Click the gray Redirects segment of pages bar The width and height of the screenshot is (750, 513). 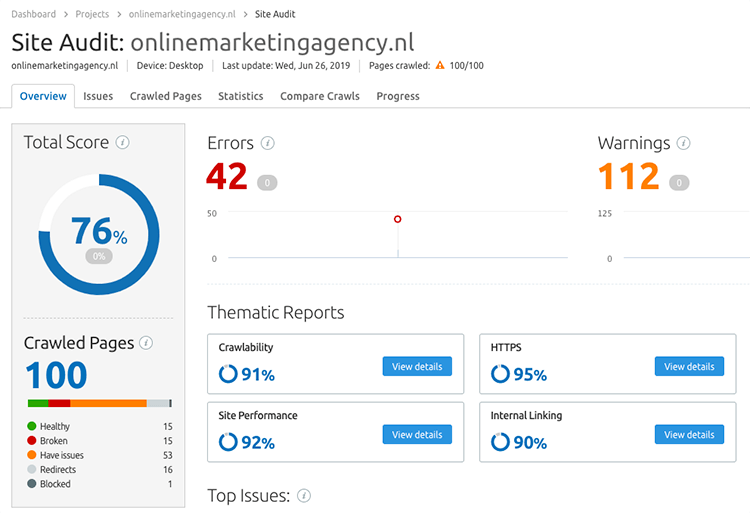[x=158, y=404]
